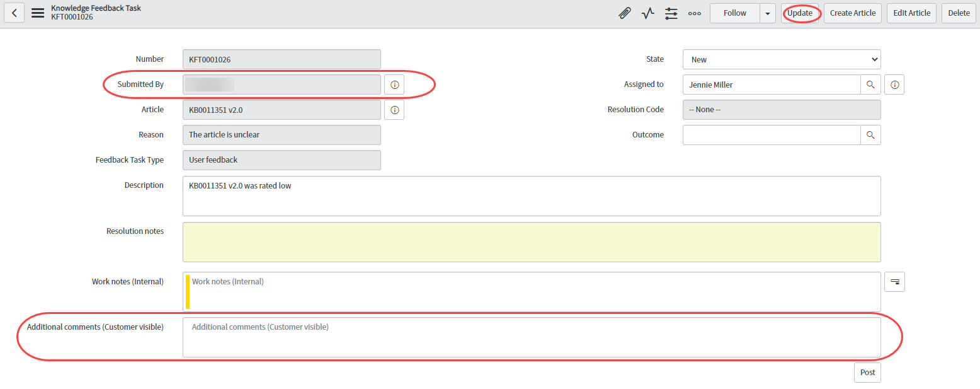
Task: Click the paperclip attachments icon
Action: click(x=624, y=13)
